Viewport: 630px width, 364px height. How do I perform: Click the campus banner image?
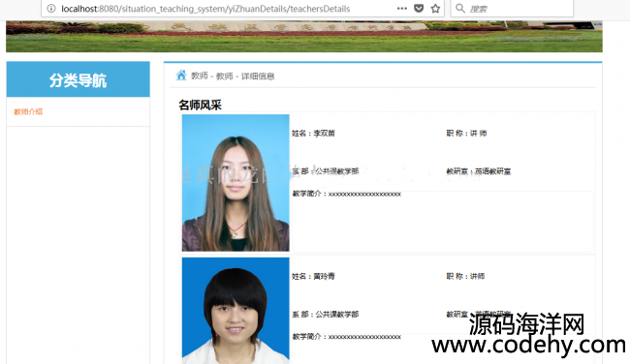click(304, 37)
